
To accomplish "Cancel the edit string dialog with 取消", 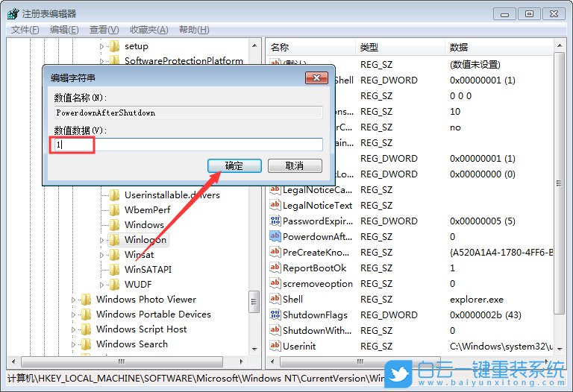I will tap(295, 165).
